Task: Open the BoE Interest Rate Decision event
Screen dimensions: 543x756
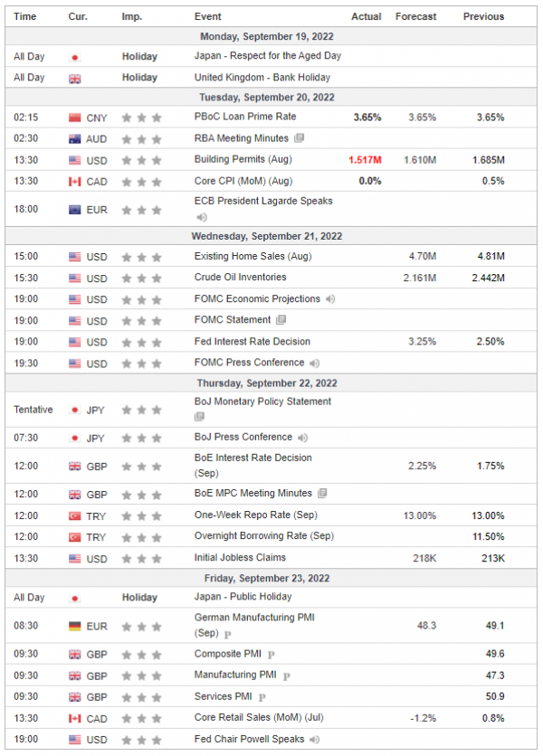Action: pyautogui.click(x=252, y=466)
